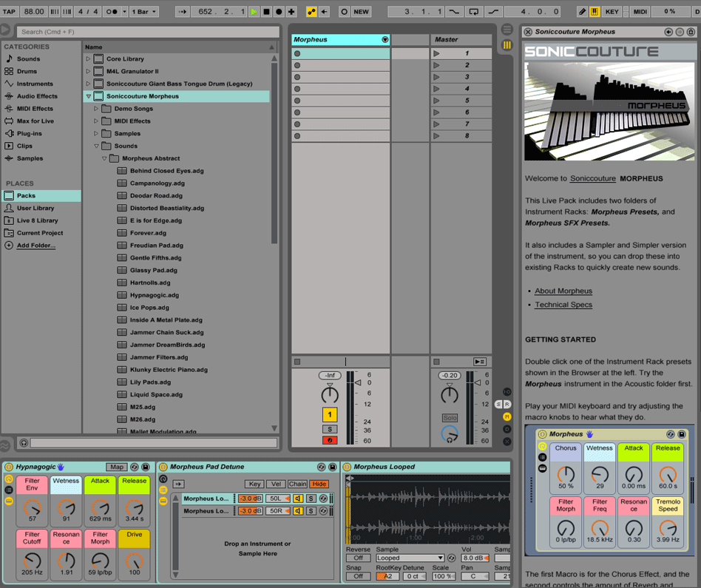
Task: Open the 1 Bar quantization dropdown
Action: coord(144,12)
